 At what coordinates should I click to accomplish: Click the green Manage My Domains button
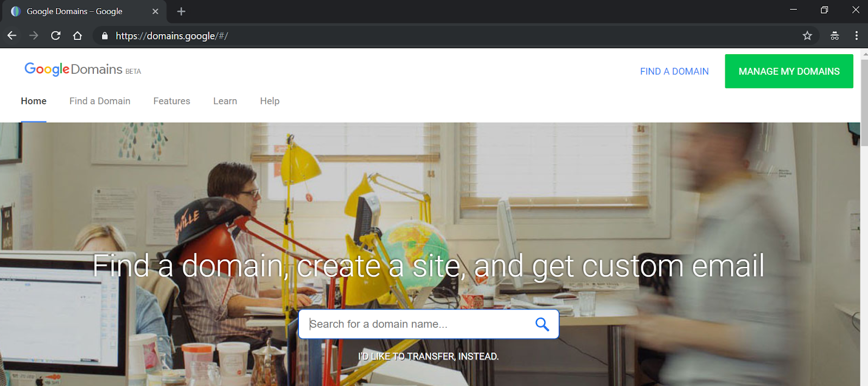click(789, 71)
